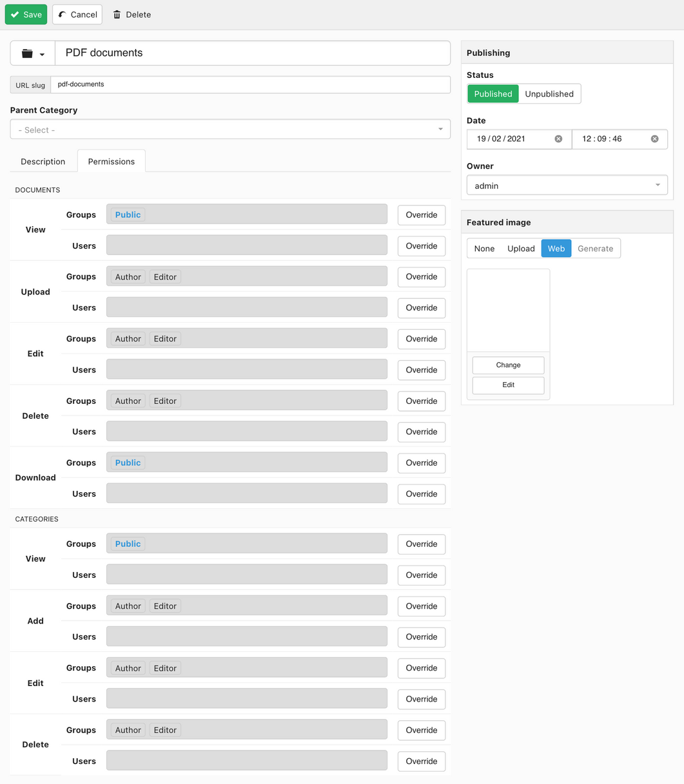Override Categories Add Groups permission
Screen dimensions: 684x784
pyautogui.click(x=422, y=606)
